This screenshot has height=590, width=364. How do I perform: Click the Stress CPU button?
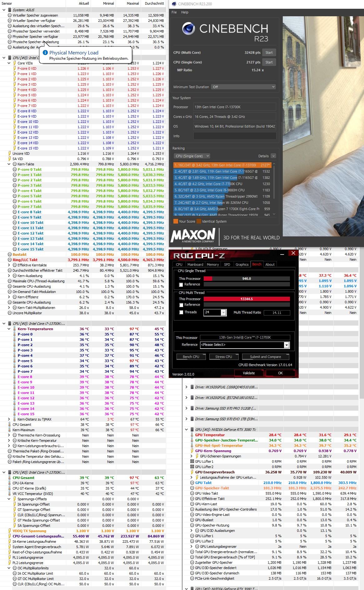(x=224, y=357)
